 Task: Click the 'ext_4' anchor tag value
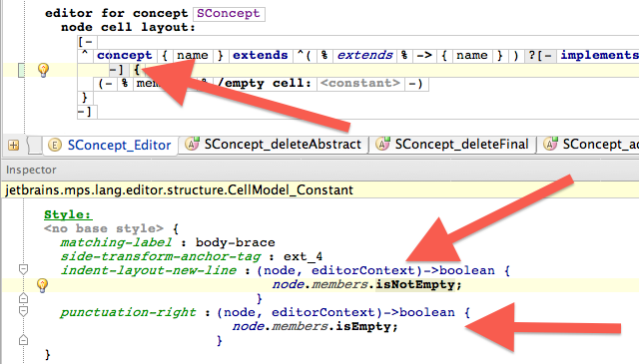[303, 257]
